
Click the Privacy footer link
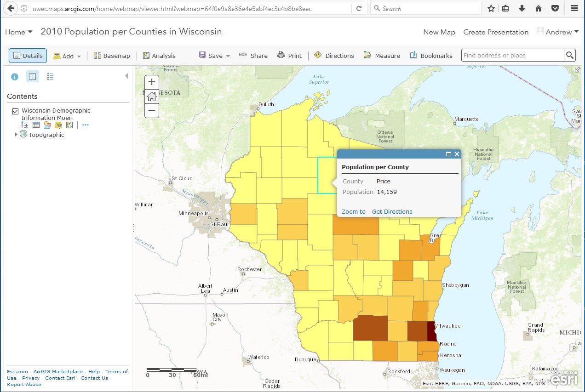pyautogui.click(x=31, y=378)
